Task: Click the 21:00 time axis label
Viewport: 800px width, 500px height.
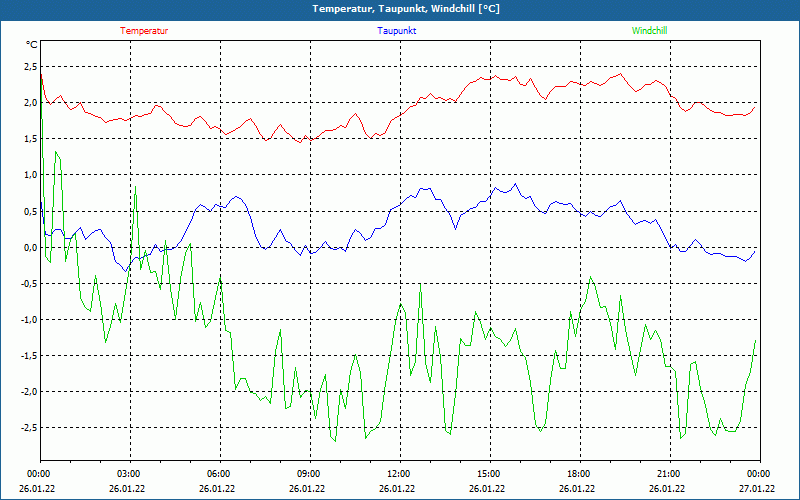Action: 669,474
